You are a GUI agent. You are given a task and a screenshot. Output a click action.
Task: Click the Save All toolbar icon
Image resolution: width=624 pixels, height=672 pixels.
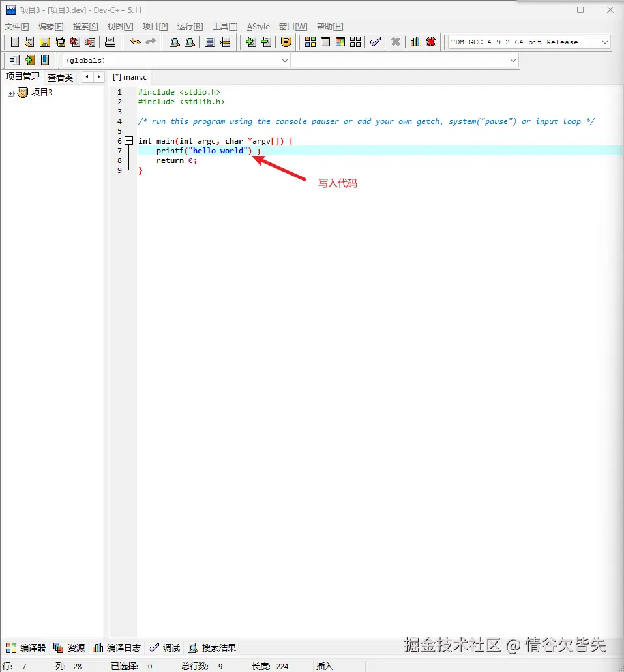tap(60, 42)
